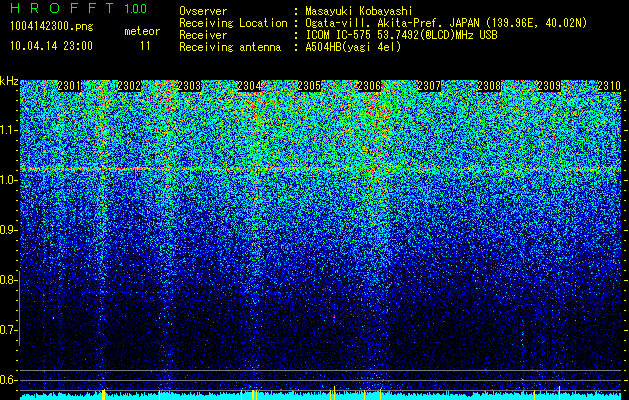The width and height of the screenshot is (629, 400).
Task: Click the 2308 time marker label
Action: point(489,86)
